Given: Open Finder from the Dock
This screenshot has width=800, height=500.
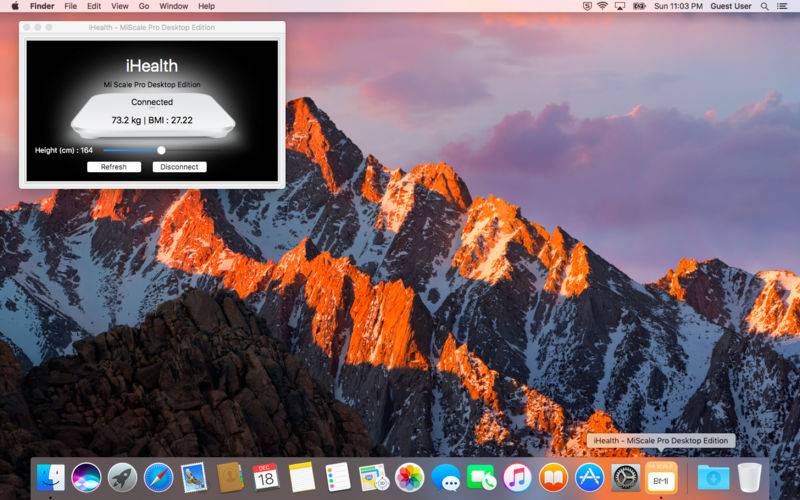Looking at the screenshot, I should click(51, 478).
